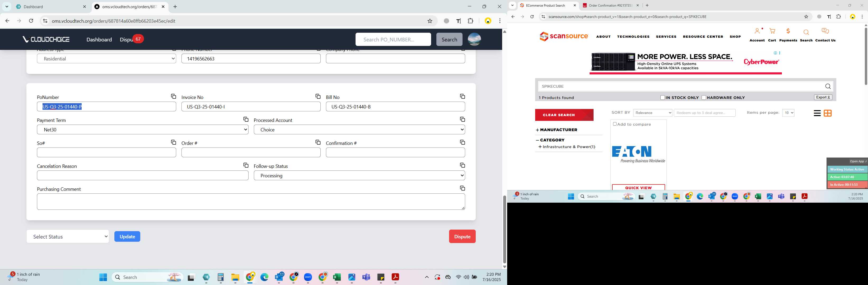Open the TECHNOLOGIES menu on ScanSource
868x285 pixels.
pyautogui.click(x=633, y=37)
